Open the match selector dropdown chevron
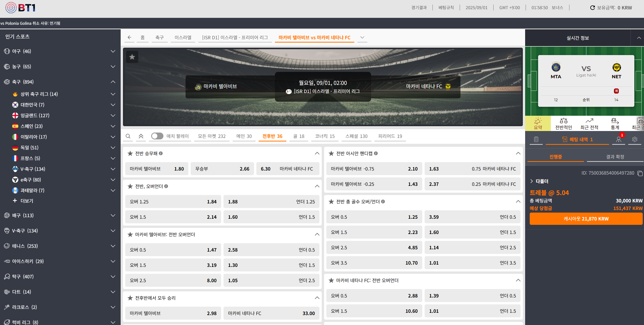The width and height of the screenshot is (644, 325). [x=362, y=37]
